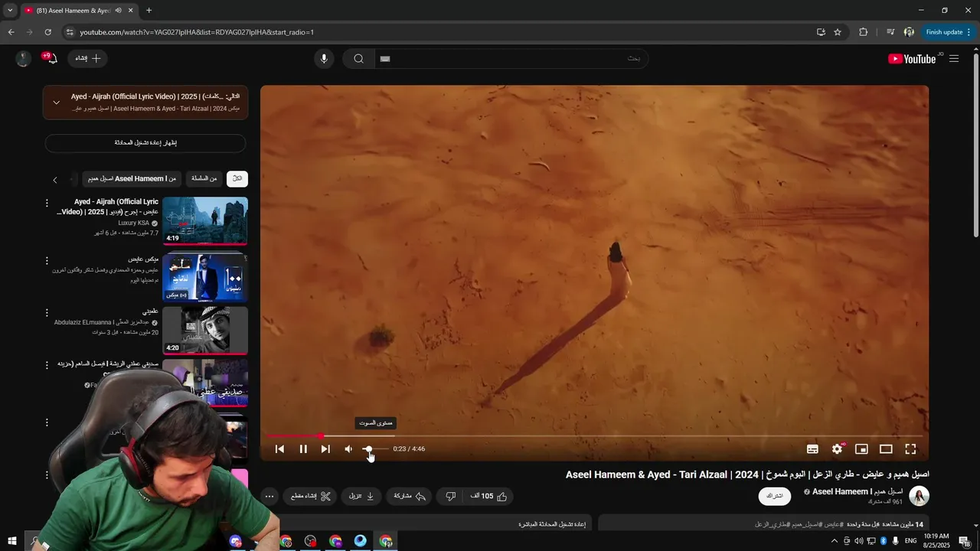Image resolution: width=980 pixels, height=551 pixels.
Task: Click the address bar URL
Action: coord(197,32)
